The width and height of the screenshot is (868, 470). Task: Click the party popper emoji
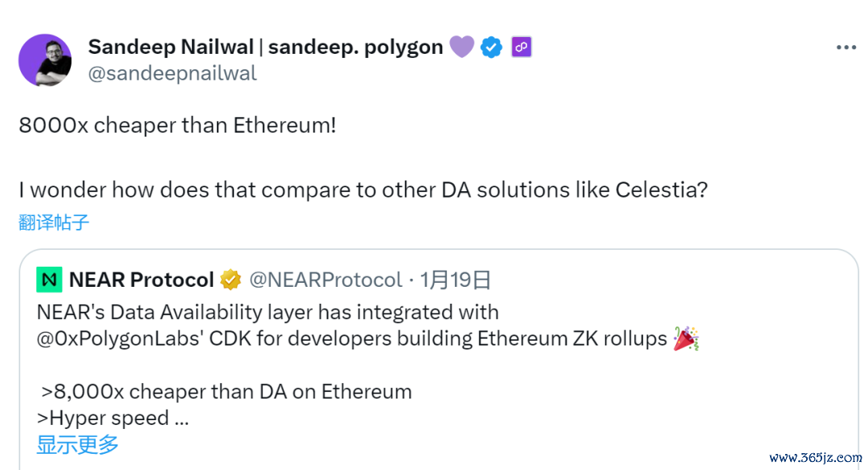(x=686, y=338)
